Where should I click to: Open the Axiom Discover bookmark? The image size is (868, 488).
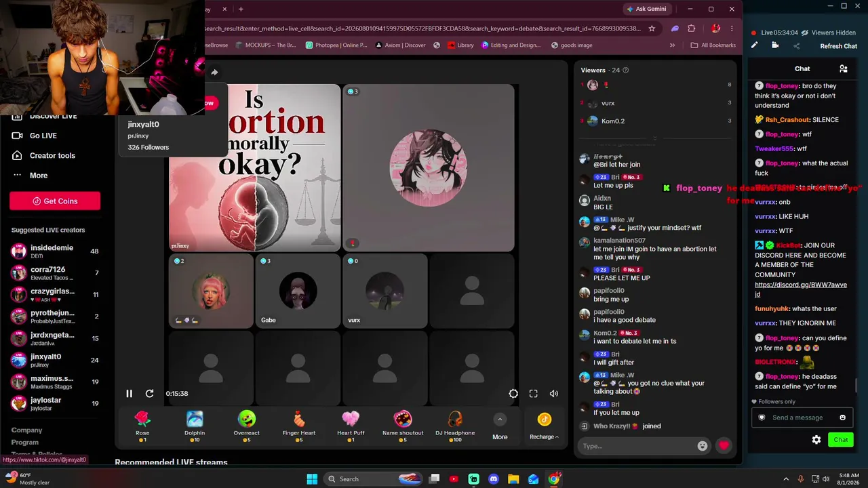click(400, 45)
